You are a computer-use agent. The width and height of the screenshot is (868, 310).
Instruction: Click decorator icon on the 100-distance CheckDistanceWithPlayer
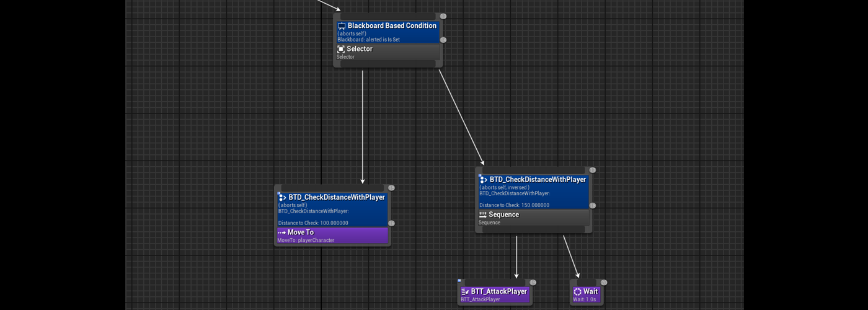coord(282,197)
